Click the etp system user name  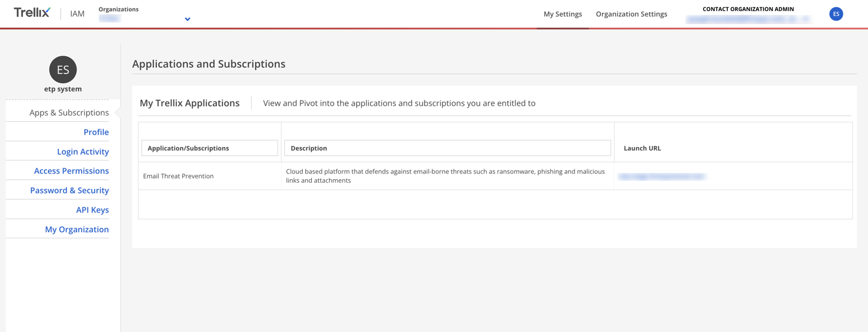(63, 89)
